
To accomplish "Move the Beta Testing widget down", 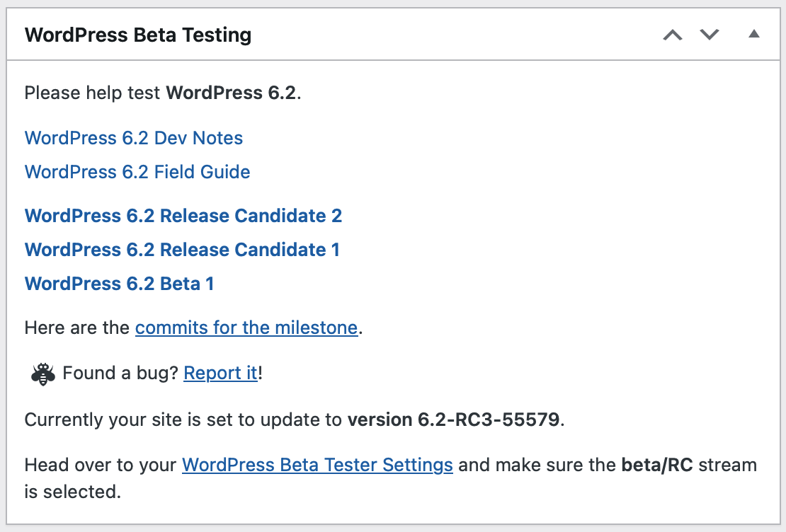I will point(710,35).
